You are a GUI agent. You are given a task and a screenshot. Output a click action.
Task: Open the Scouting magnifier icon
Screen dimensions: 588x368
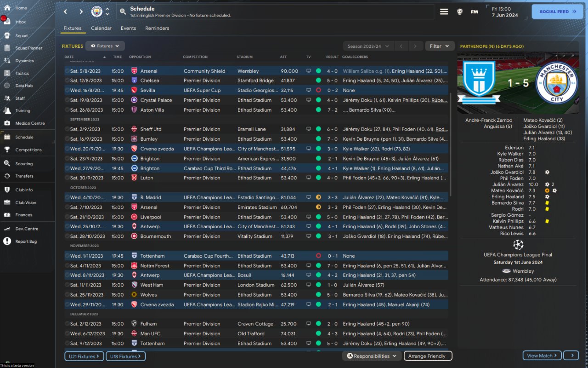coord(7,163)
